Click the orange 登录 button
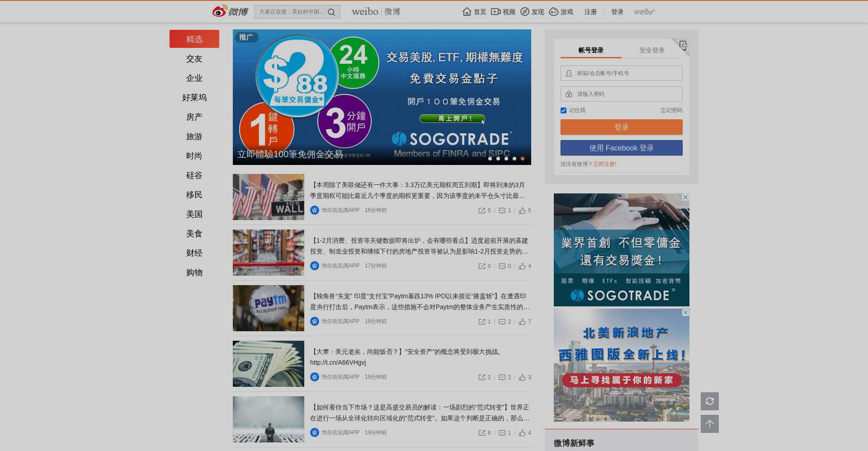 pyautogui.click(x=622, y=127)
